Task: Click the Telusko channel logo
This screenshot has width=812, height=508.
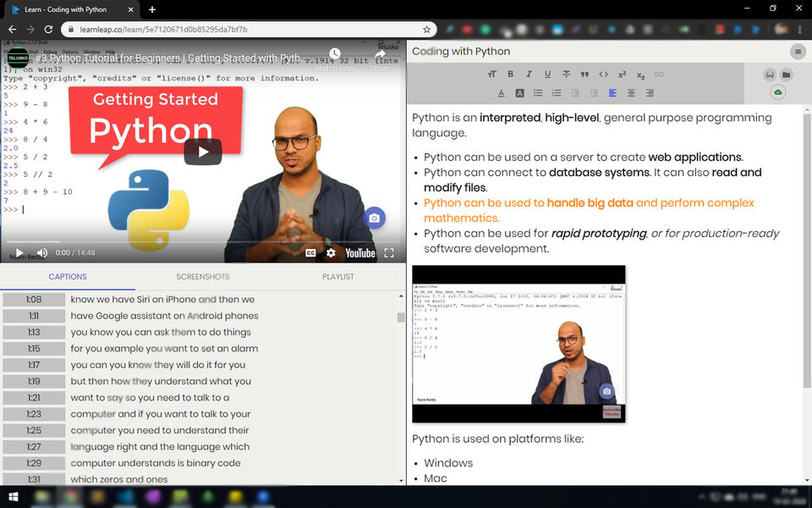Action: pos(18,58)
